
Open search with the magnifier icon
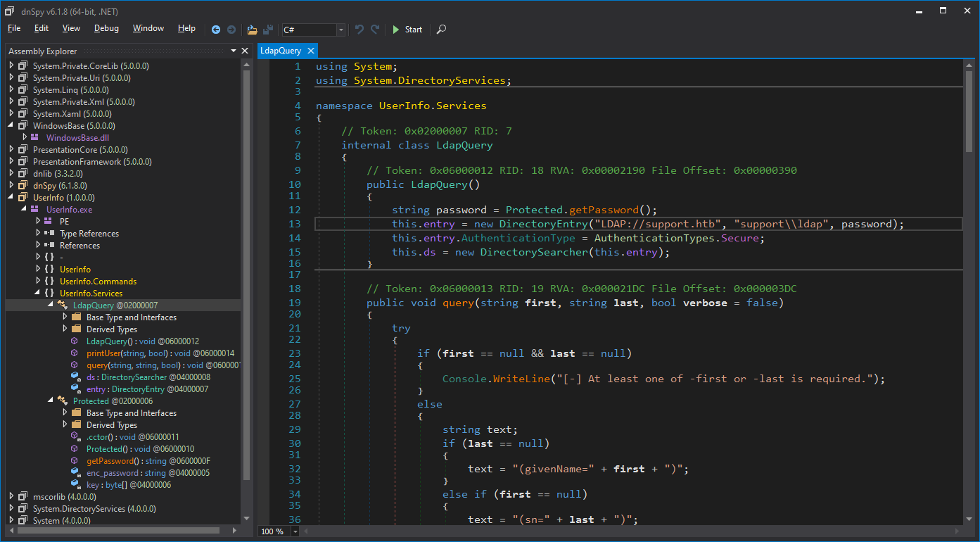pos(441,30)
